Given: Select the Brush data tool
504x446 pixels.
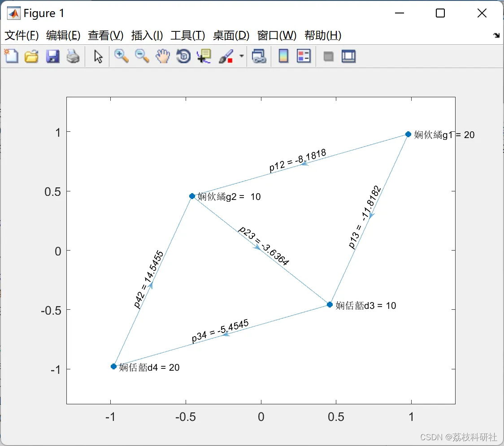Looking at the screenshot, I should [226, 56].
